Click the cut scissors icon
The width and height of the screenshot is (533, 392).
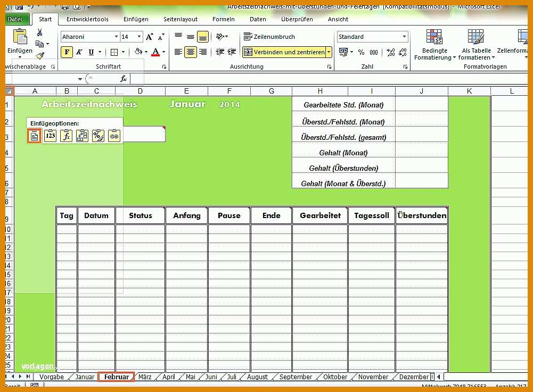coord(40,32)
